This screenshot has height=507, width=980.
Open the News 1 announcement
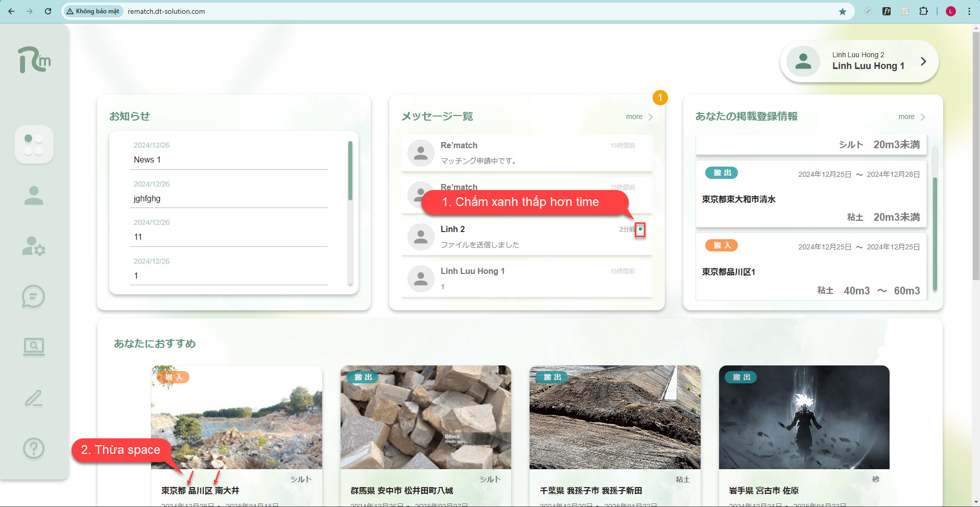[x=147, y=160]
